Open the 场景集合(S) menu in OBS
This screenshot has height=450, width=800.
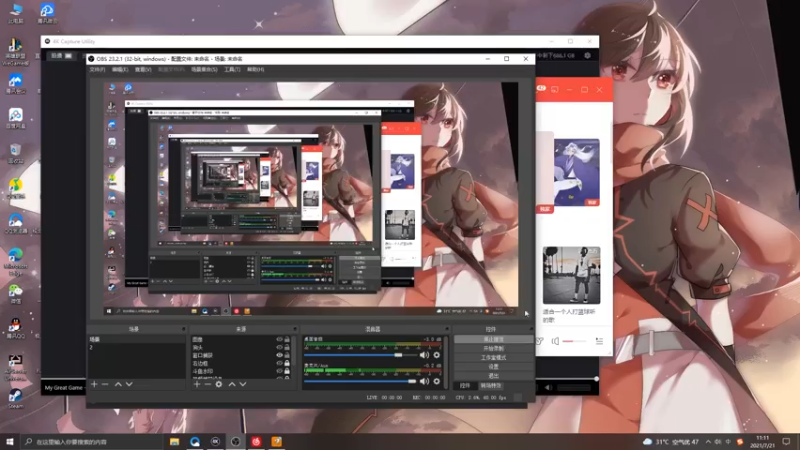(204, 69)
